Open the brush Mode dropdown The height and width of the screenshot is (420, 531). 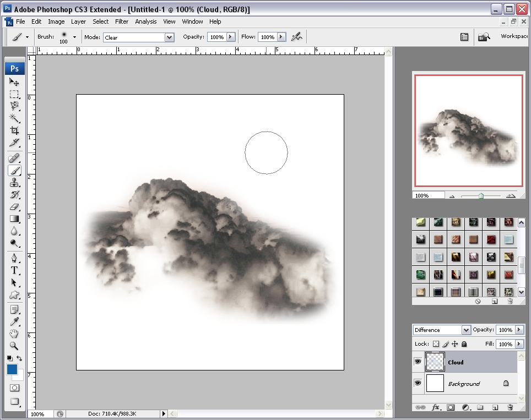point(169,37)
